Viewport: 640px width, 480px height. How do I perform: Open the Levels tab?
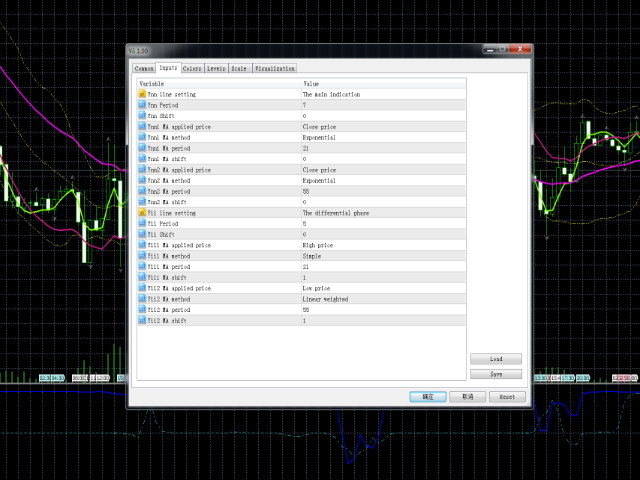pos(216,68)
